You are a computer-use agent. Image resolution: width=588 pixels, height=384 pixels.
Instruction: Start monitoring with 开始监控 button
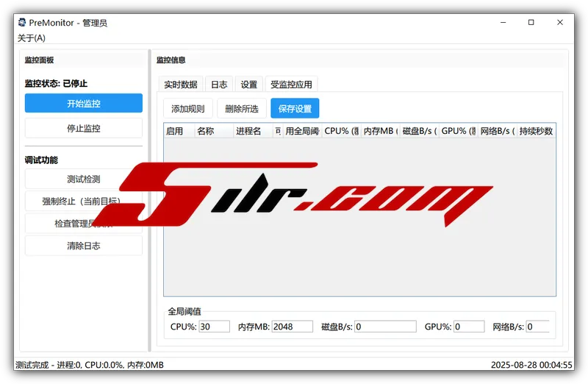point(84,103)
